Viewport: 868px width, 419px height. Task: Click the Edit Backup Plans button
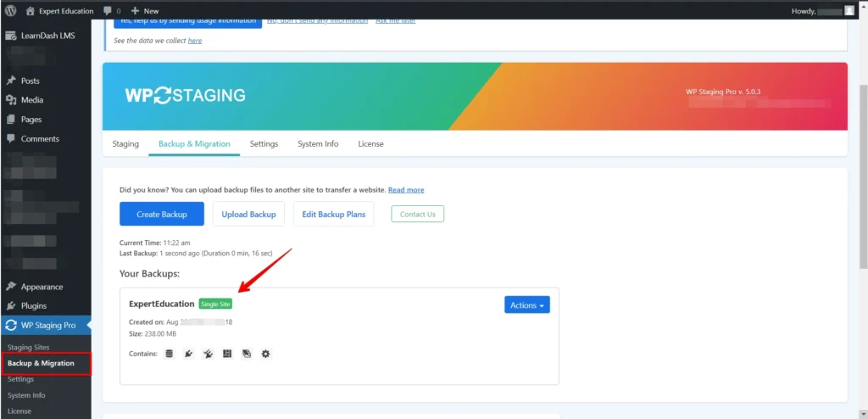[334, 214]
